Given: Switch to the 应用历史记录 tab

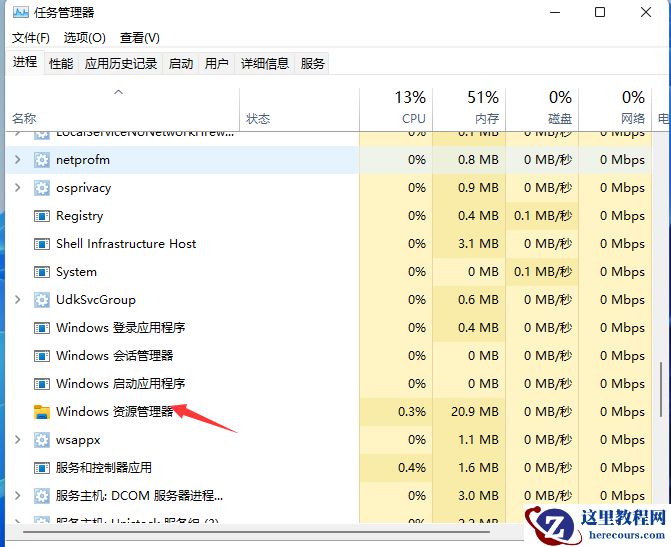Looking at the screenshot, I should pos(121,64).
